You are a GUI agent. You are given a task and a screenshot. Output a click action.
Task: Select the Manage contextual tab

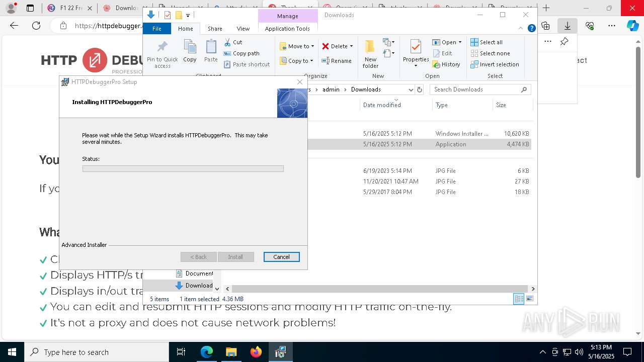tap(288, 16)
